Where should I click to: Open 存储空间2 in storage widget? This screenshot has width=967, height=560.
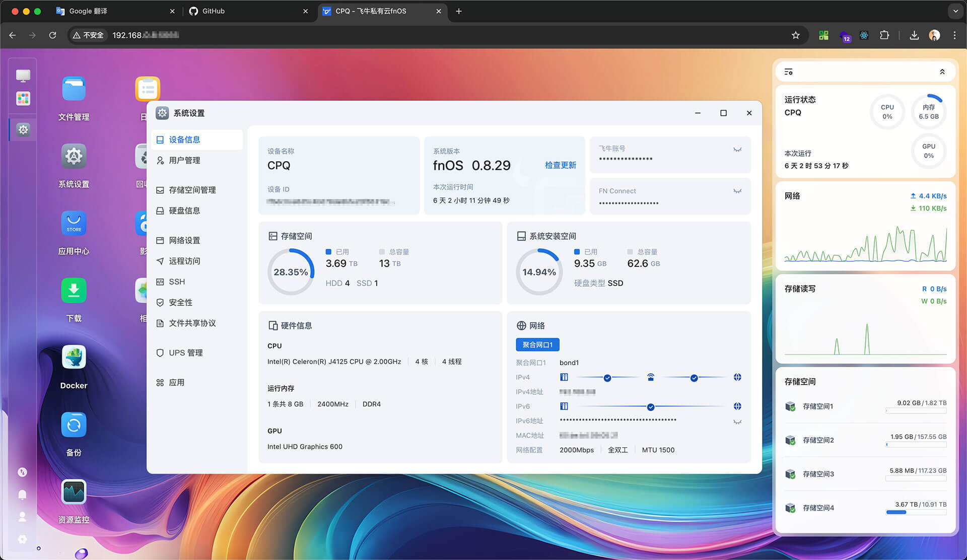(865, 440)
